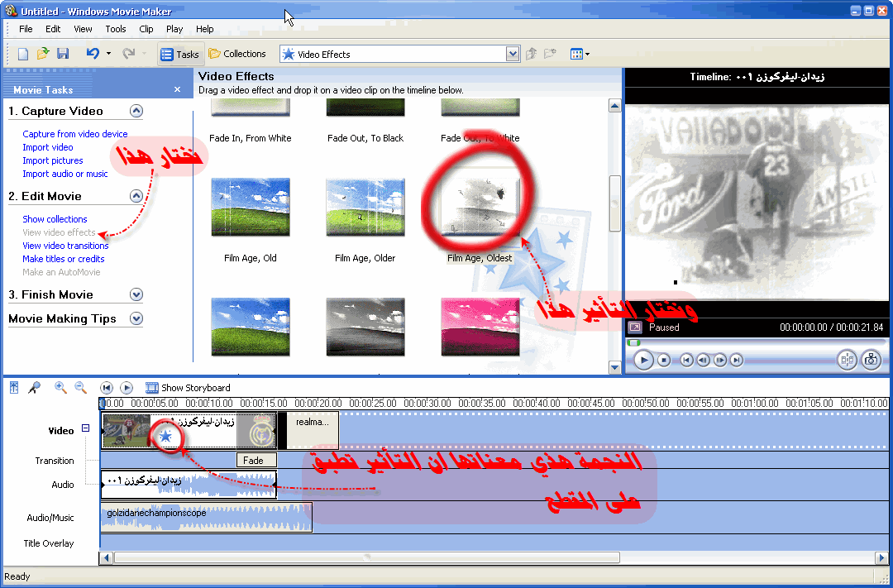Select the realma... video clip
893x588 pixels.
click(x=312, y=430)
